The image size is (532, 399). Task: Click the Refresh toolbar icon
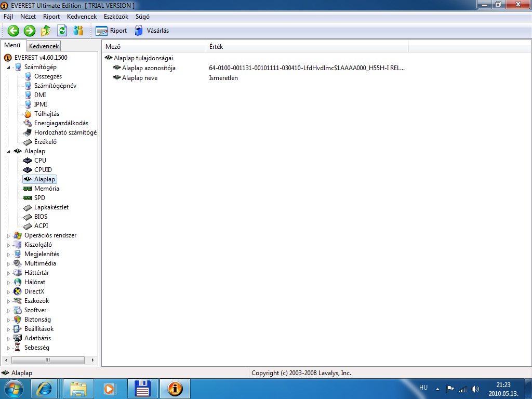62,31
